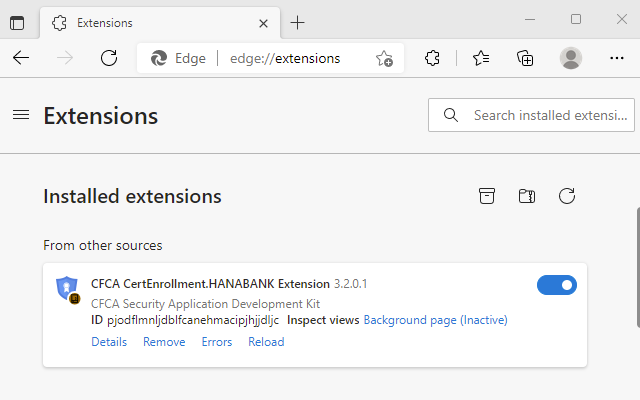
Task: Open Details of CFCA extension
Action: [x=109, y=342]
